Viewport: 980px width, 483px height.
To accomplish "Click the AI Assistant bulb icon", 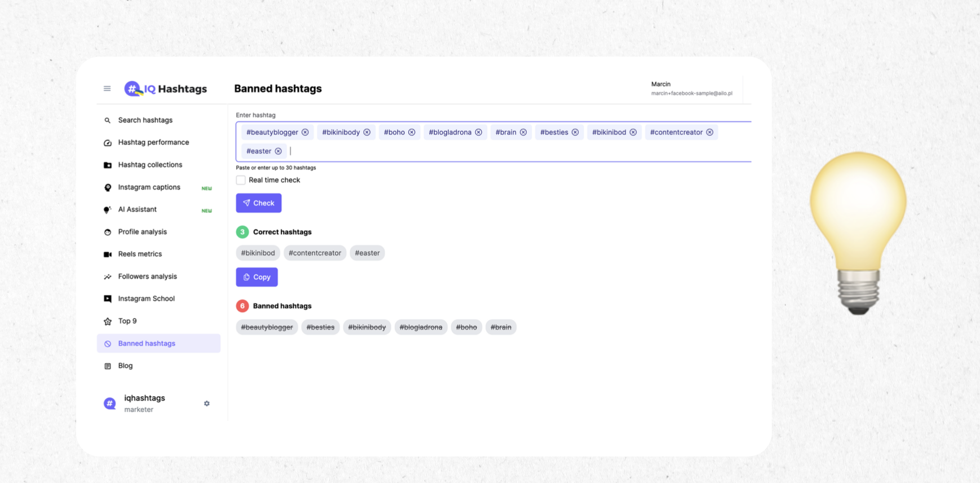I will point(108,209).
